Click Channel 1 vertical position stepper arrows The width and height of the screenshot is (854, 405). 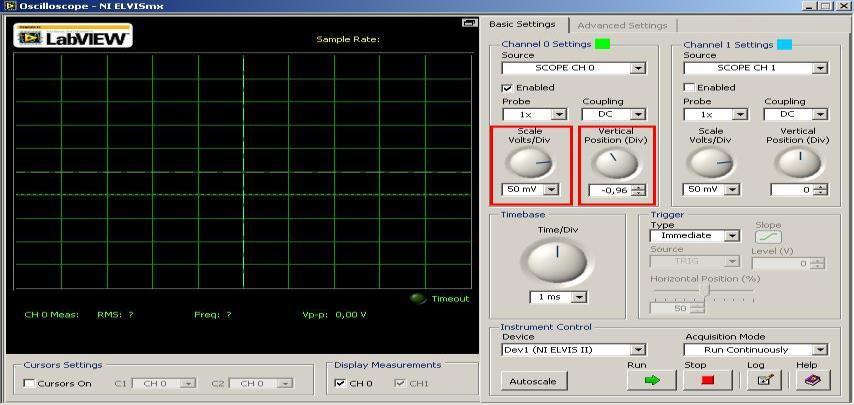pos(821,189)
